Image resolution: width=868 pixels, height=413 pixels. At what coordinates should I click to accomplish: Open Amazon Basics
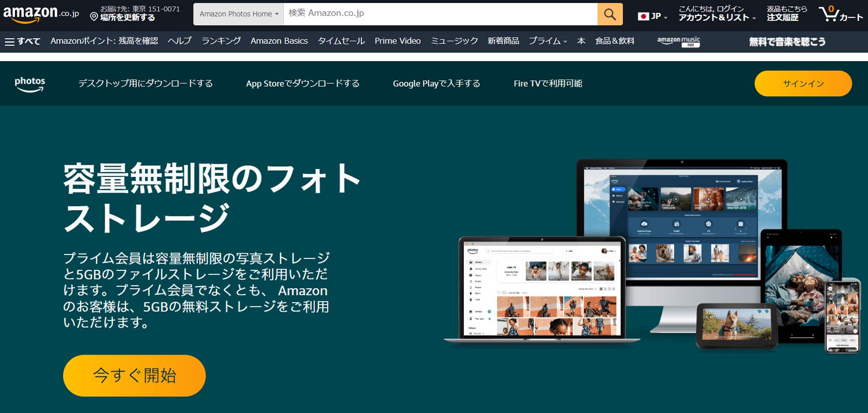pos(279,41)
